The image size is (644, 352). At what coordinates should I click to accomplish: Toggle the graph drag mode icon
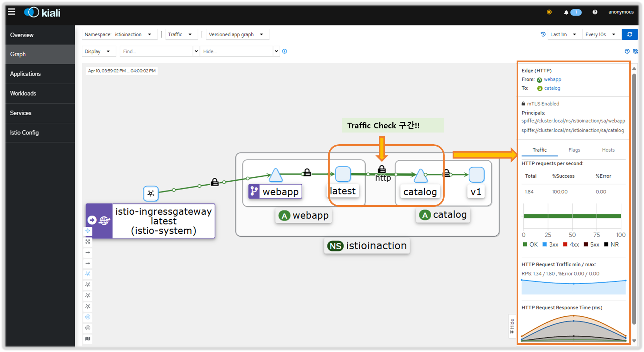(x=88, y=231)
